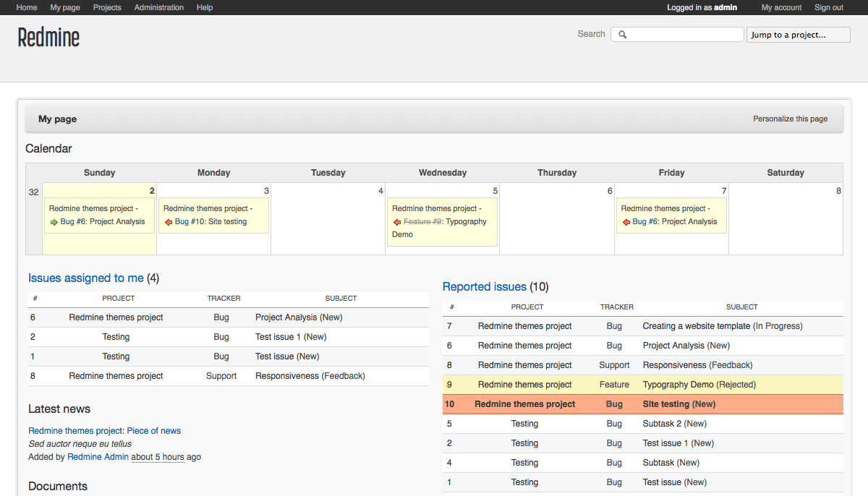Open Administration in the top menu
868x496 pixels.
[x=159, y=7]
